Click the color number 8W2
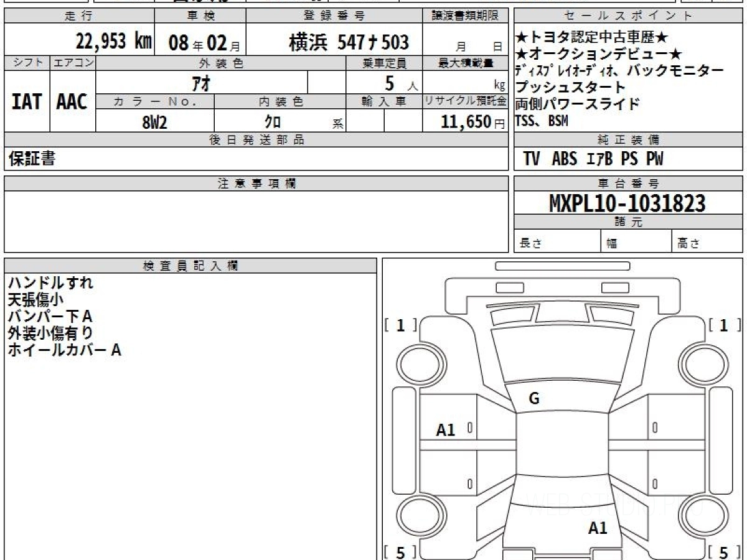The height and width of the screenshot is (560, 747). pyautogui.click(x=155, y=123)
